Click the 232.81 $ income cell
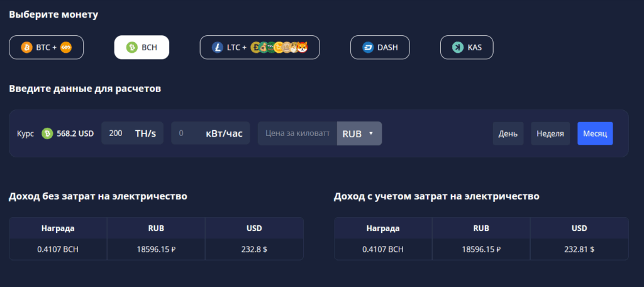The height and width of the screenshot is (287, 644). tap(579, 249)
